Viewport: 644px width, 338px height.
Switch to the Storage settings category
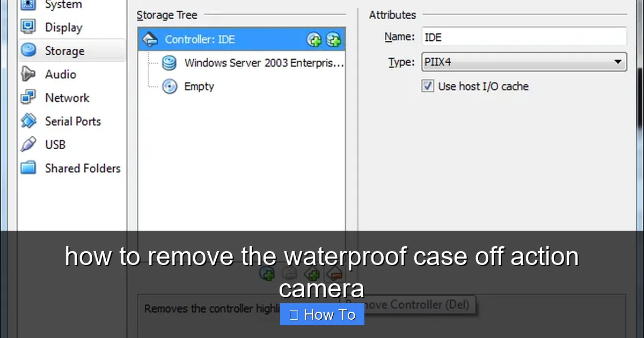pyautogui.click(x=72, y=51)
